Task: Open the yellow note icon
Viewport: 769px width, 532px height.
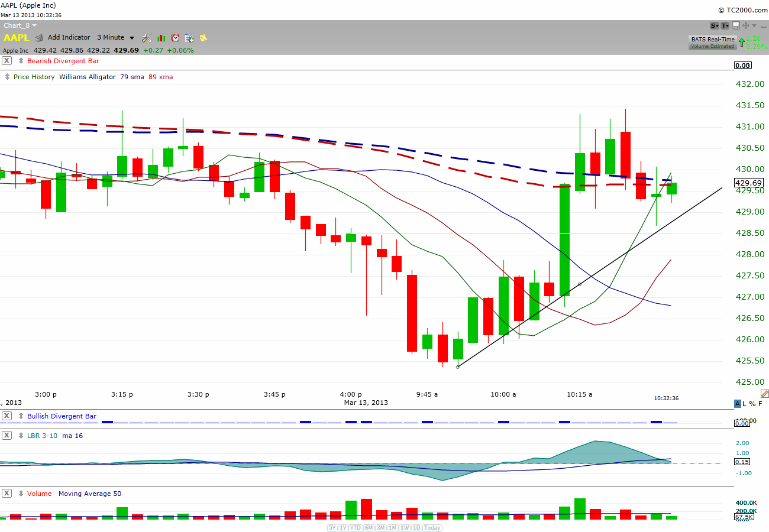Action: click(x=203, y=38)
